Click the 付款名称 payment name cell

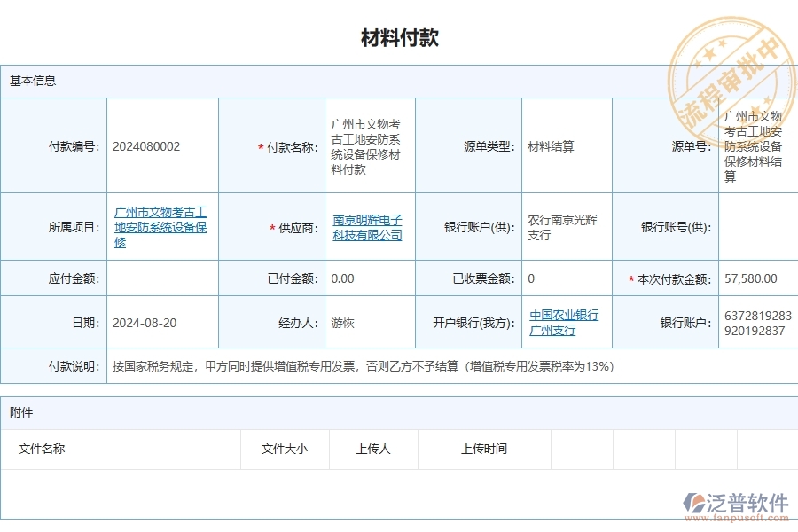[x=367, y=145]
